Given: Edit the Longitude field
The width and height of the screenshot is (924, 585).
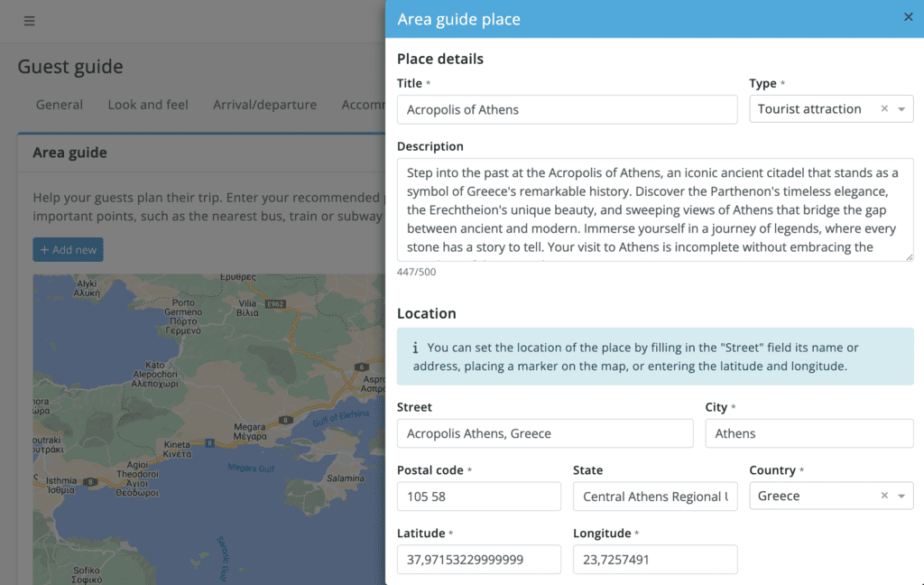Looking at the screenshot, I should (x=655, y=560).
